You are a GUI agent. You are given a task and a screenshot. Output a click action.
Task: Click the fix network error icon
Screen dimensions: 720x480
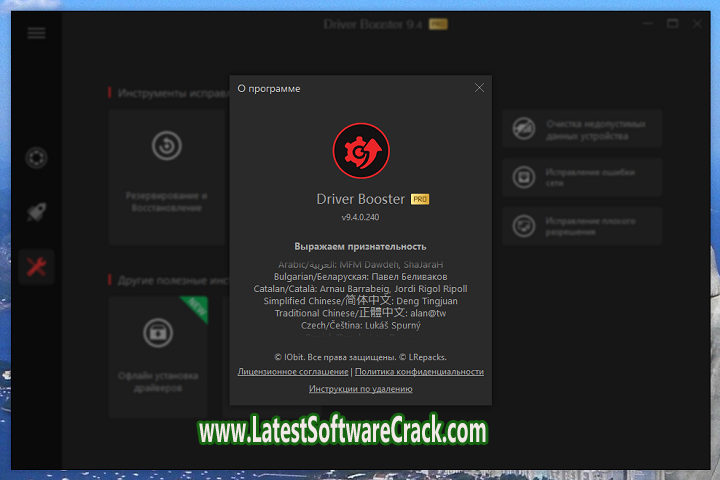tap(524, 177)
